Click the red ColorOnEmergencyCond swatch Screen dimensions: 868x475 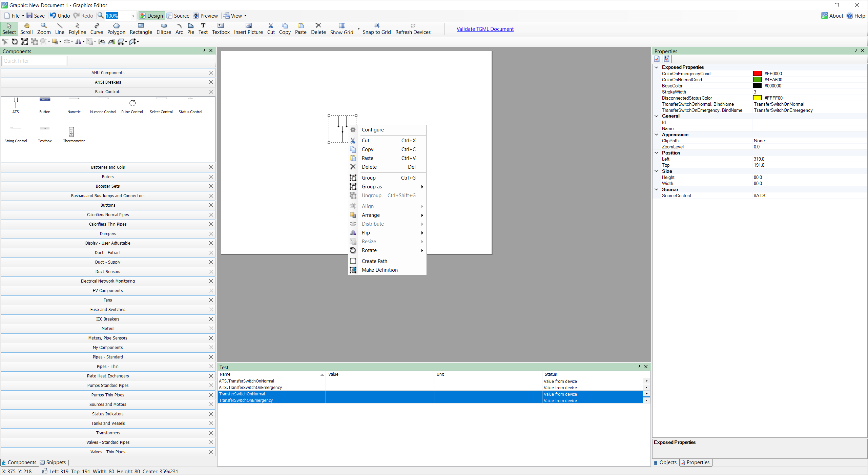758,74
